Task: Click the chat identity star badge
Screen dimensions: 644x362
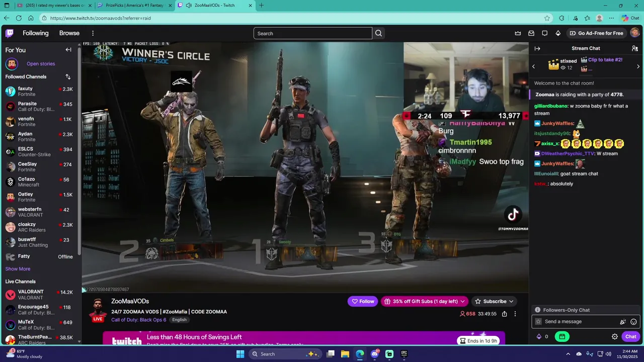Action: tap(538, 322)
